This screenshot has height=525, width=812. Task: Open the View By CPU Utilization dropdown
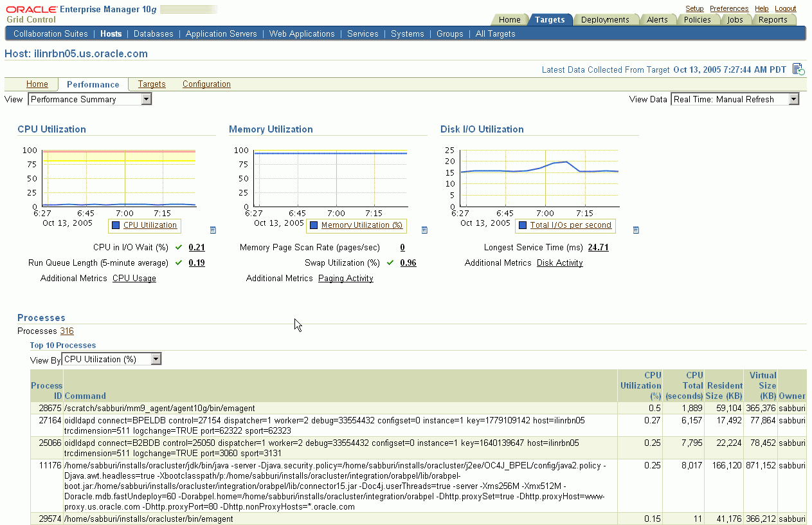(x=154, y=359)
